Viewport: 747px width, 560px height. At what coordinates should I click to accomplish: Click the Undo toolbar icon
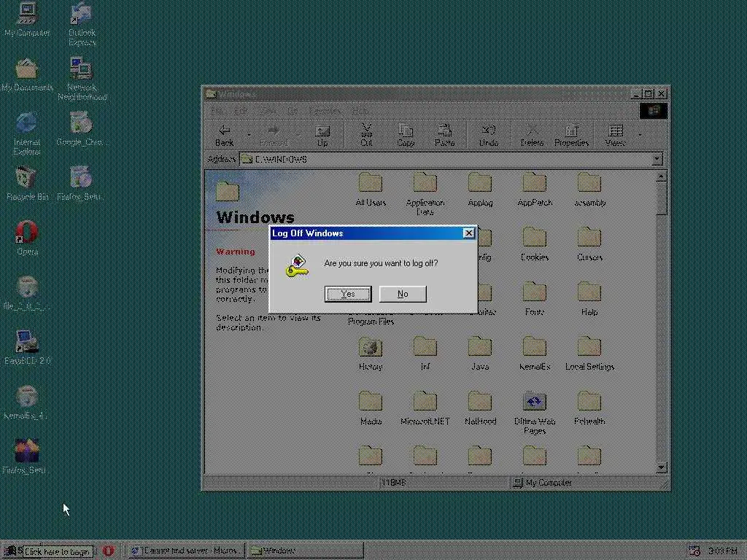[x=488, y=135]
